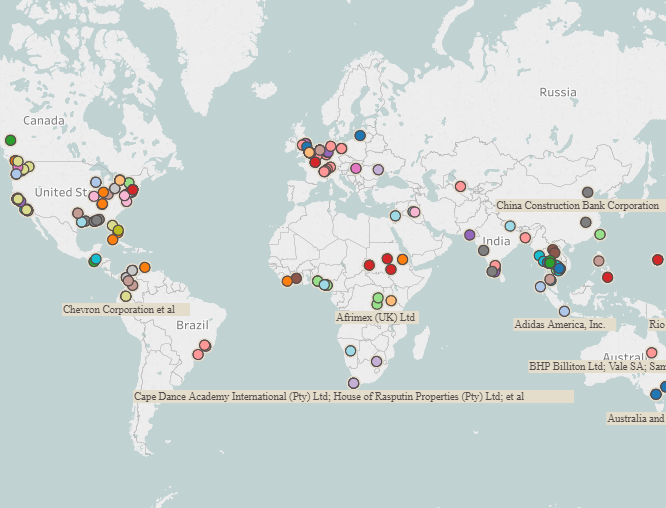Click the green marker in western Canada
The width and height of the screenshot is (666, 508).
(11, 140)
